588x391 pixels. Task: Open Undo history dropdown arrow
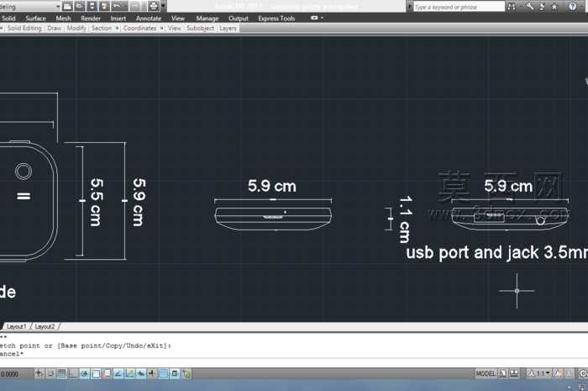[125, 6]
